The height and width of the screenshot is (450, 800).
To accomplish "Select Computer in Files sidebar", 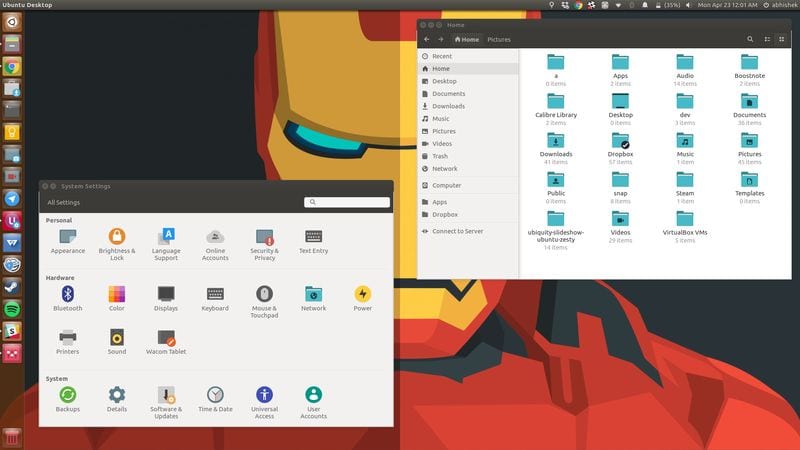I will [x=468, y=186].
